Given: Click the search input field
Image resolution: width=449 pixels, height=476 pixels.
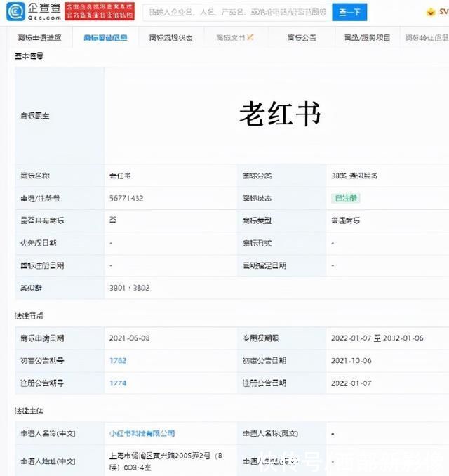Looking at the screenshot, I should click(238, 12).
